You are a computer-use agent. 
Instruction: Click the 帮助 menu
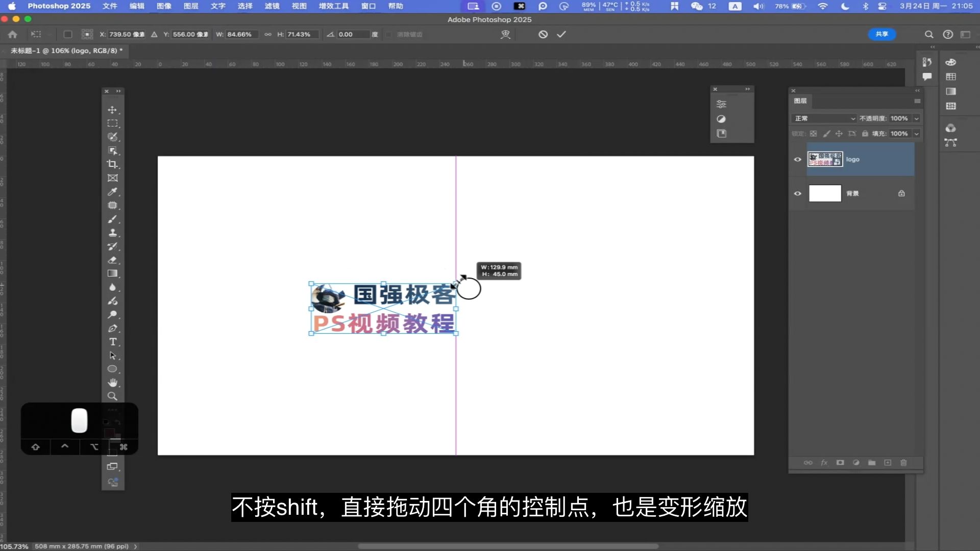pyautogui.click(x=396, y=6)
